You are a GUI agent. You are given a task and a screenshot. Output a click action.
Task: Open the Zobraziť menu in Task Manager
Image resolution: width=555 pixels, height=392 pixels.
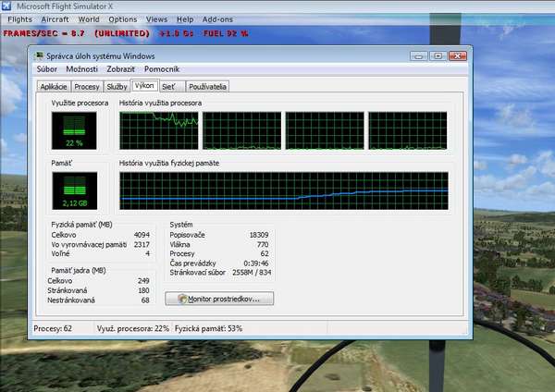click(x=120, y=69)
